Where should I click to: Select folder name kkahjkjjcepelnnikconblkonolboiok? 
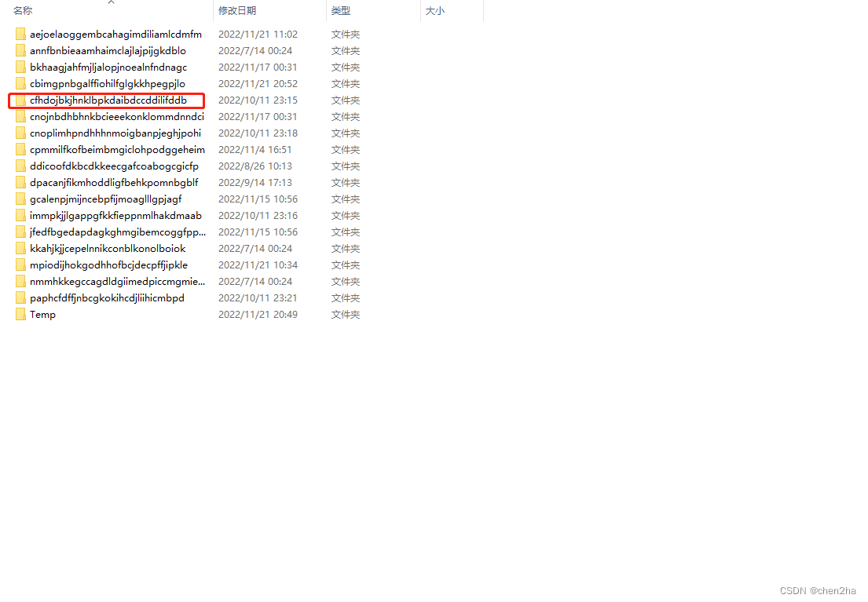click(108, 249)
